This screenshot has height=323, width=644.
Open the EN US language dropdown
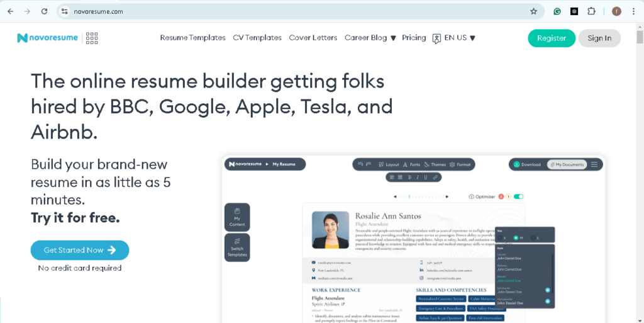pyautogui.click(x=460, y=38)
